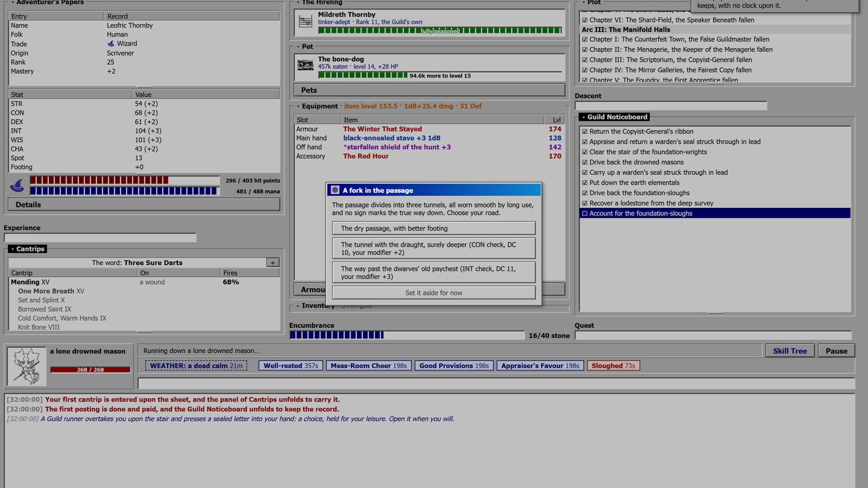Toggle Chapter II Menagerie checkbox

585,50
